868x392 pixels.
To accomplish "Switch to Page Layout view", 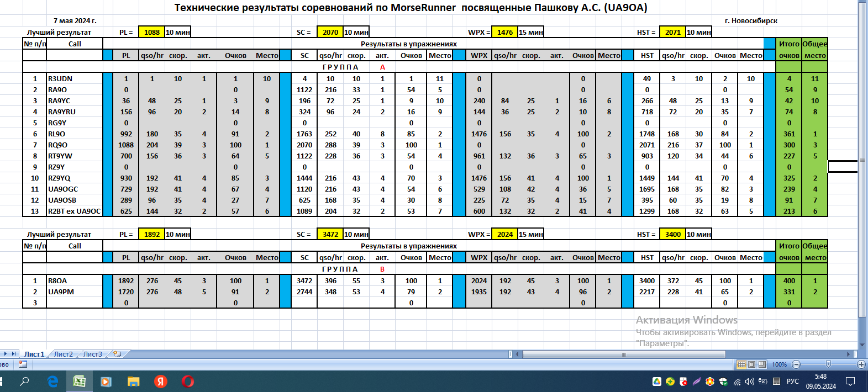I will (752, 364).
